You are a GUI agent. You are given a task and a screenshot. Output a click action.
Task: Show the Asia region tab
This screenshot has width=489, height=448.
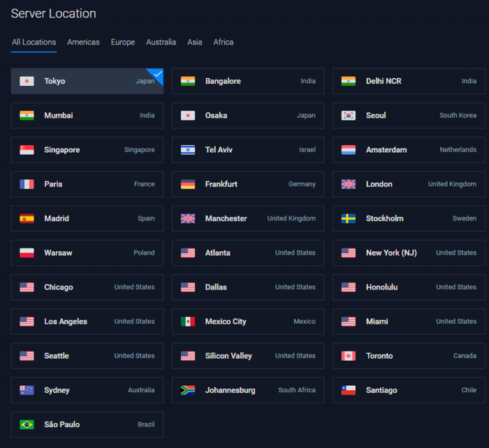pyautogui.click(x=194, y=42)
